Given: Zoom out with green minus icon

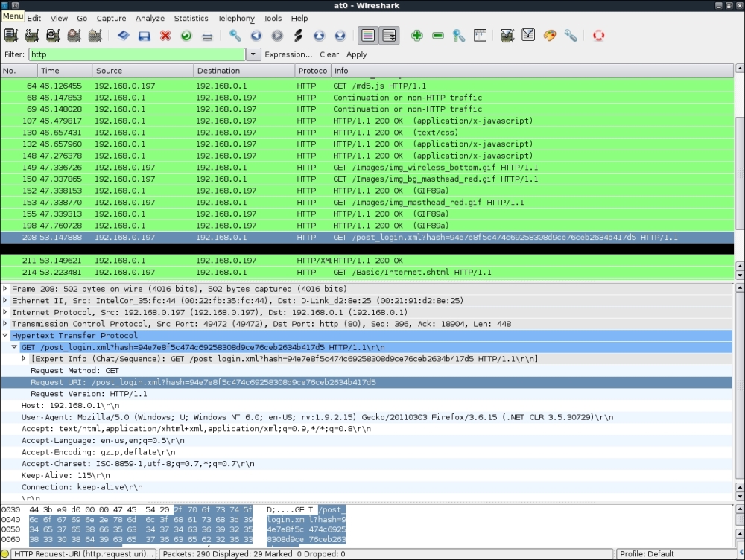Looking at the screenshot, I should click(438, 36).
